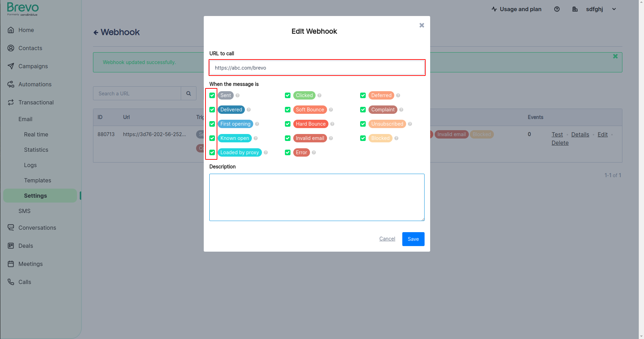The width and height of the screenshot is (644, 339).
Task: Uncheck the Sent event checkbox
Action: [x=212, y=95]
